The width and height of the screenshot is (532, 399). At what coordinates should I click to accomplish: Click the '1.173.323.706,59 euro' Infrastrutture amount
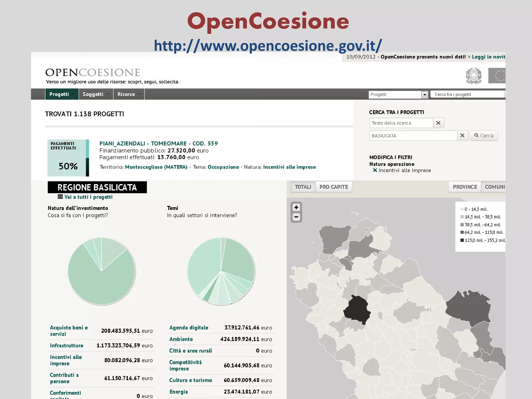[124, 345]
